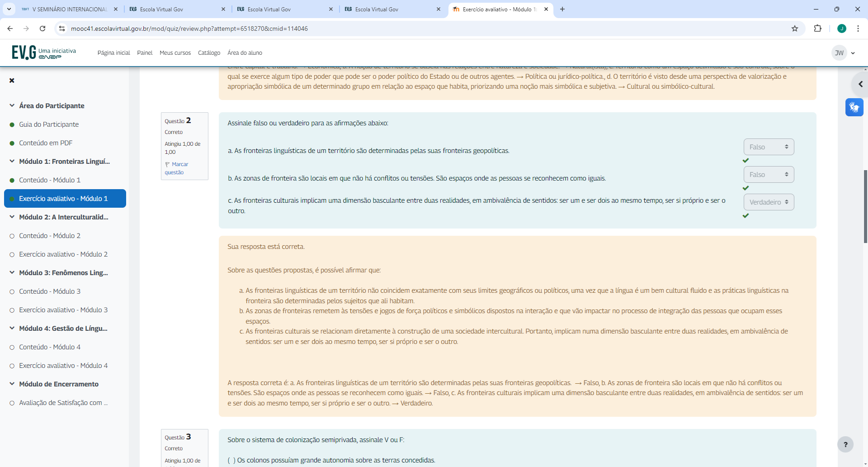868x467 pixels.
Task: Expand the right side block drawer arrow
Action: 860,84
